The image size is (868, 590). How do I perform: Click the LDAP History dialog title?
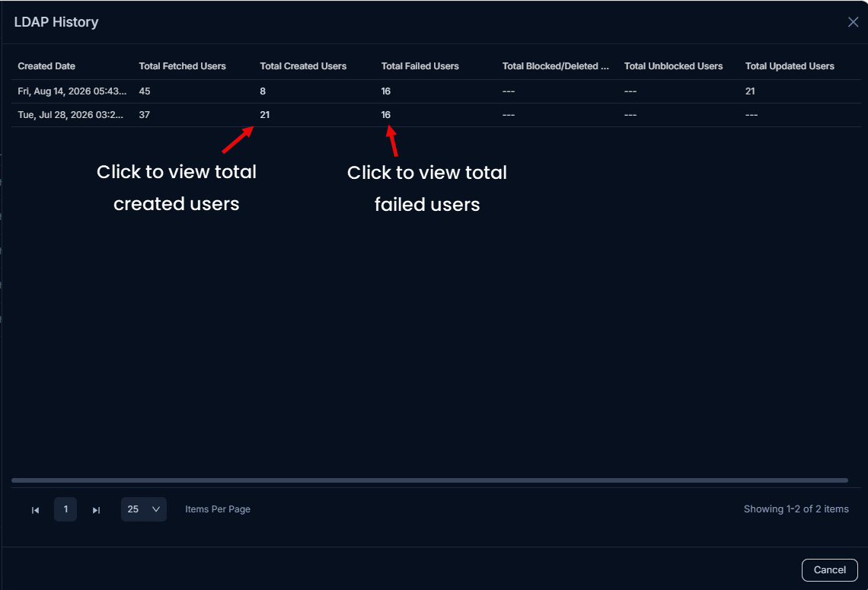coord(56,22)
